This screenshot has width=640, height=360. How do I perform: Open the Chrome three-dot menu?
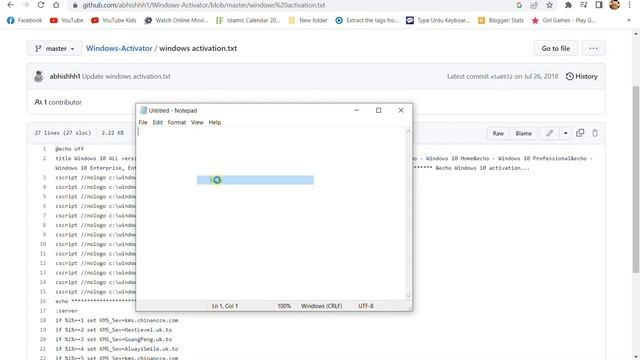pyautogui.click(x=630, y=5)
